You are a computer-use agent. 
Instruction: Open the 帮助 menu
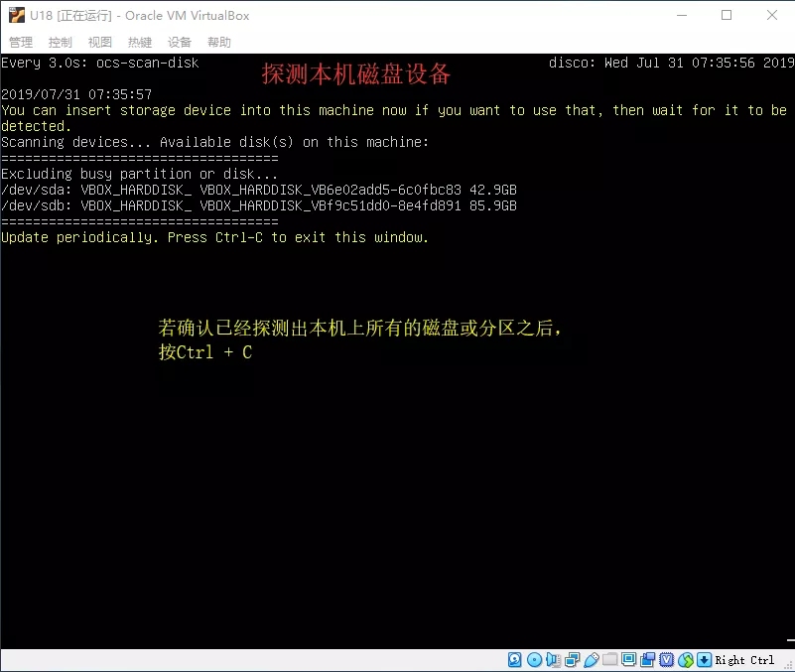pos(219,43)
